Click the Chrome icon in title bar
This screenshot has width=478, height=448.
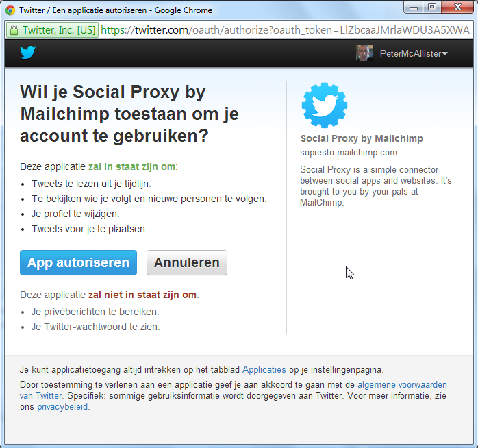point(10,10)
